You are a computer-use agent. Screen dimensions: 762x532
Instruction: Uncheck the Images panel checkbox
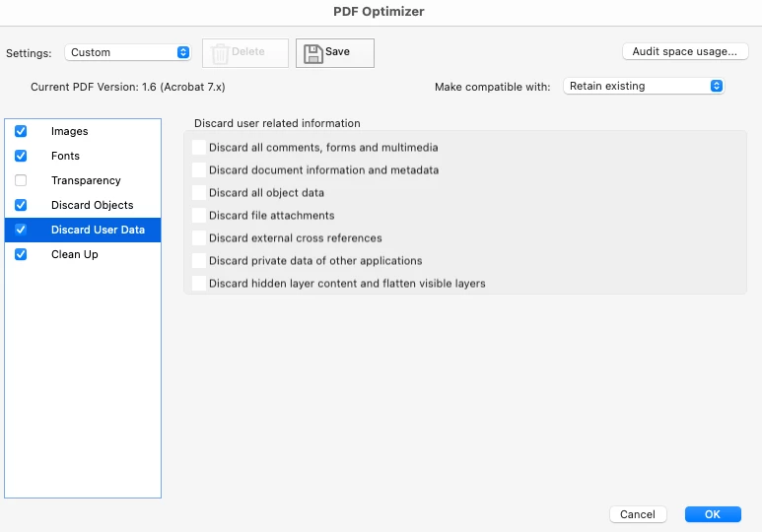click(x=21, y=131)
